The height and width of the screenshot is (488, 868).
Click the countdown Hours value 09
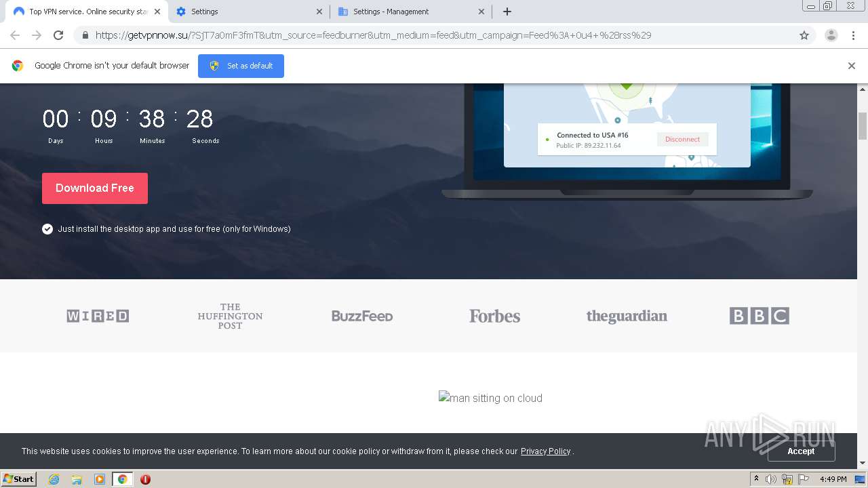(x=104, y=119)
